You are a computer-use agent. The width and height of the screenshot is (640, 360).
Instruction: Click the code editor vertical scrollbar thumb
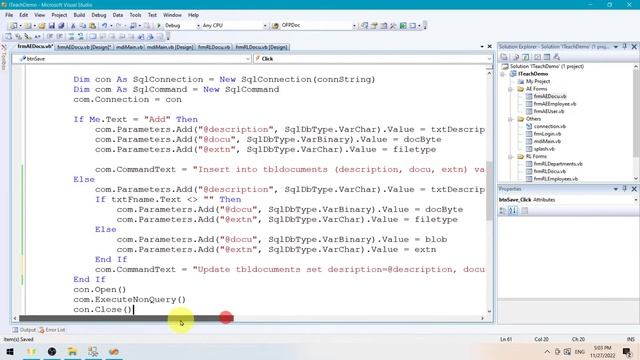[x=489, y=191]
